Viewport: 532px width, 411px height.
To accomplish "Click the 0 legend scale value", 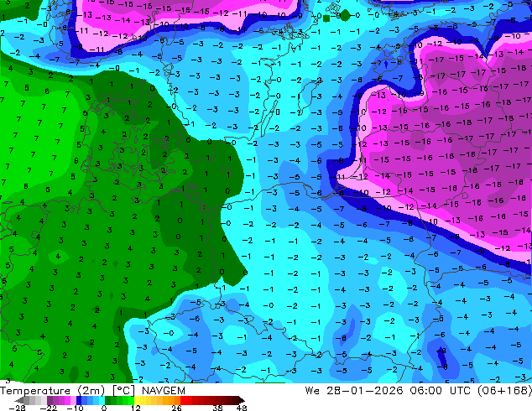I will coord(104,408).
